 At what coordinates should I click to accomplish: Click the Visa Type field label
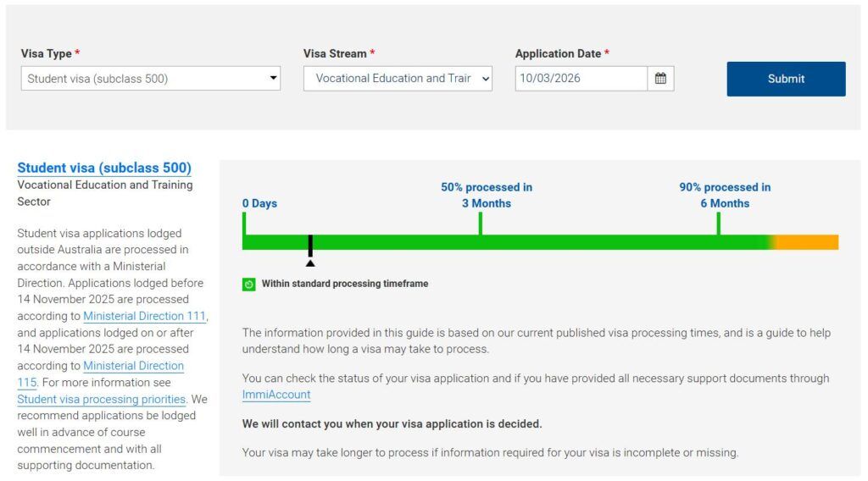tap(47, 53)
